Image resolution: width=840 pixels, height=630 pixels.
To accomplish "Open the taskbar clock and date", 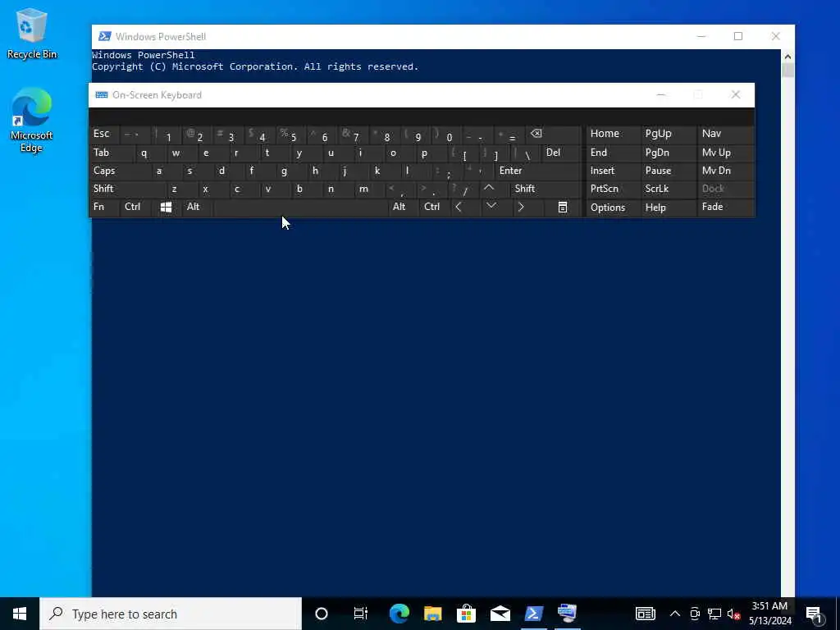I will tap(769, 614).
